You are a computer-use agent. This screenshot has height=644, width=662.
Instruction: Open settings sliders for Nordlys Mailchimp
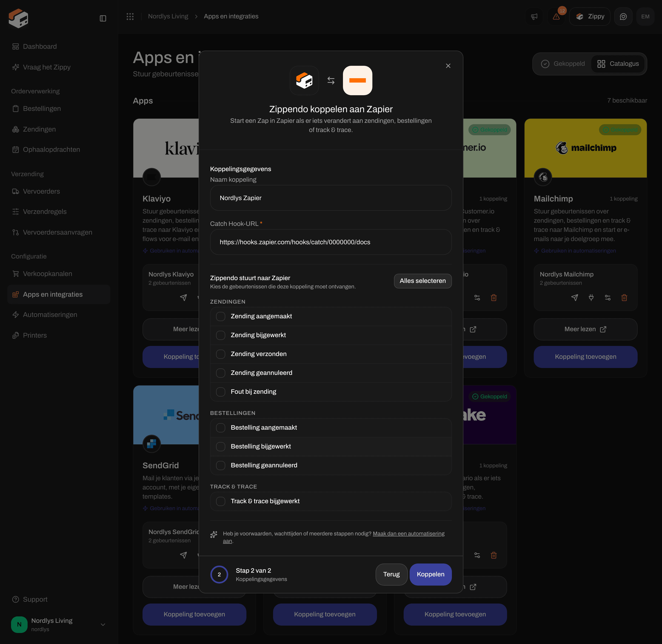click(x=608, y=298)
